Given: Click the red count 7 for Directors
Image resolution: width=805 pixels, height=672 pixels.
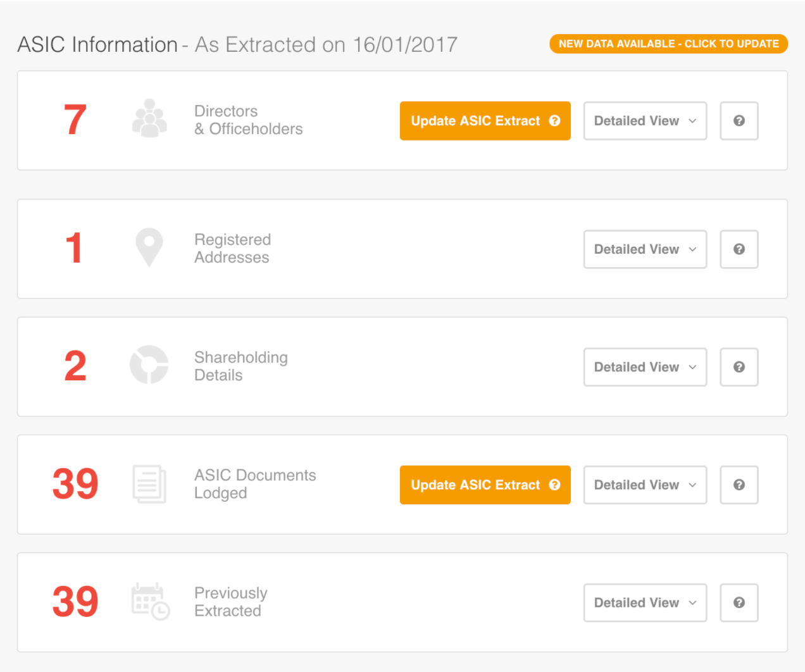Looking at the screenshot, I should click(75, 120).
